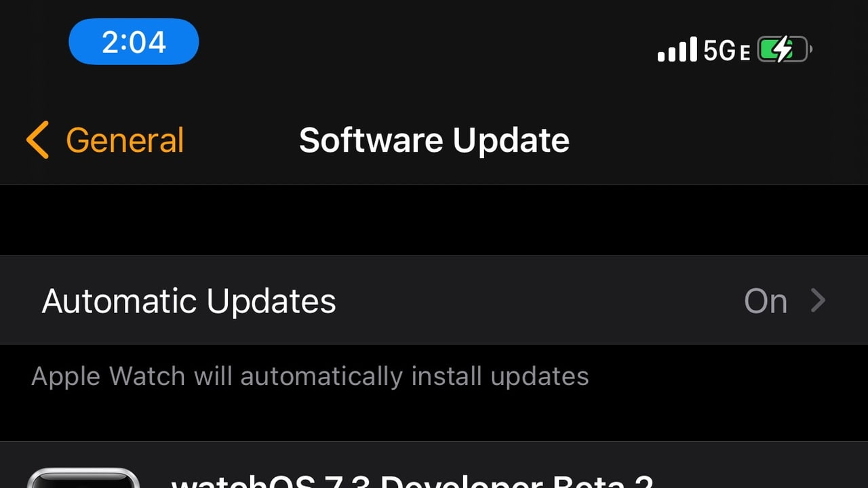Tap the word Updates in Automatic Updates

(x=271, y=302)
